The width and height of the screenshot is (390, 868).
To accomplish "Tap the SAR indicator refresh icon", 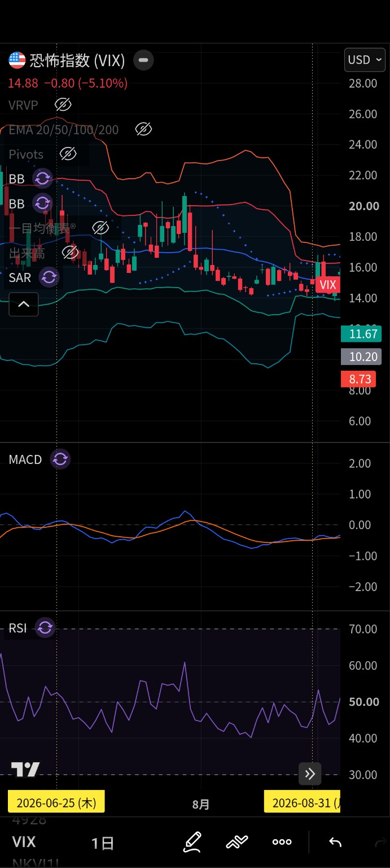I will click(49, 277).
